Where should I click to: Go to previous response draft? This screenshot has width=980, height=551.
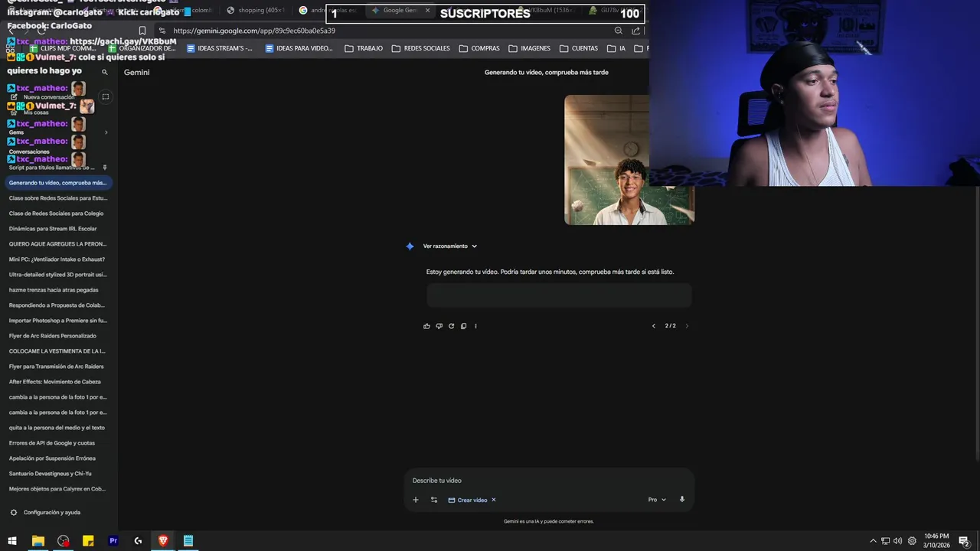tap(653, 326)
